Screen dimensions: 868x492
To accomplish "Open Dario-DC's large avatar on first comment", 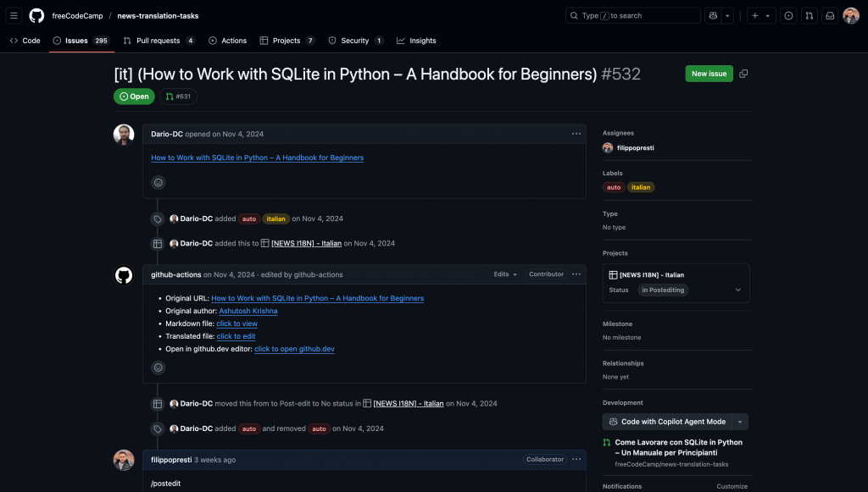I will 124,135.
